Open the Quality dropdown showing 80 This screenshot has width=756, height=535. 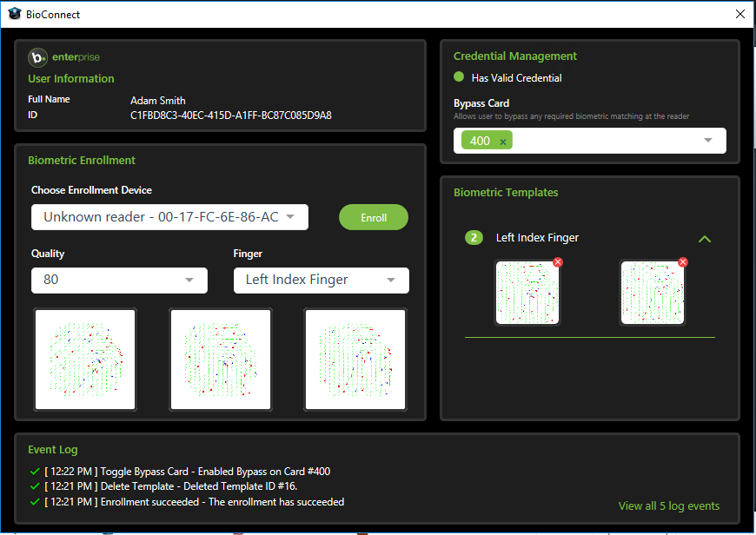(x=119, y=280)
